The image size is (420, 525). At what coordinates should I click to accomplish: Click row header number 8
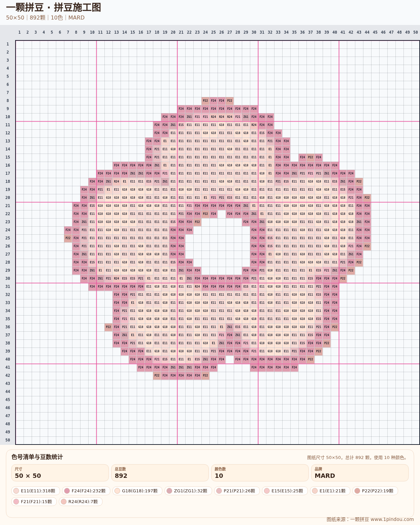(x=8, y=101)
